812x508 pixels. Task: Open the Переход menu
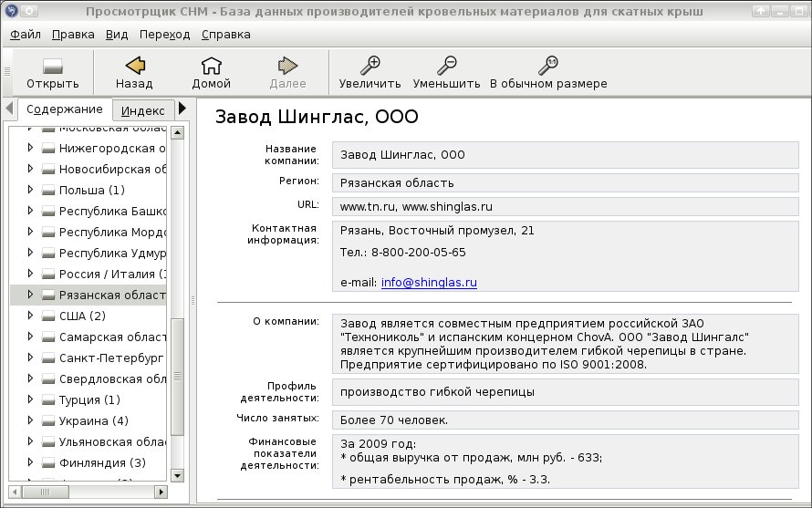point(164,35)
